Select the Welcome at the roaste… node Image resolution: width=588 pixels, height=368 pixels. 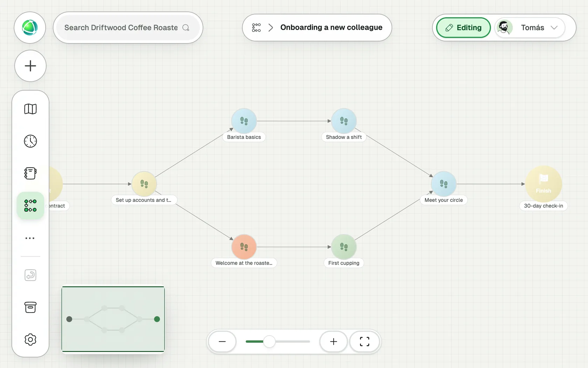point(244,247)
